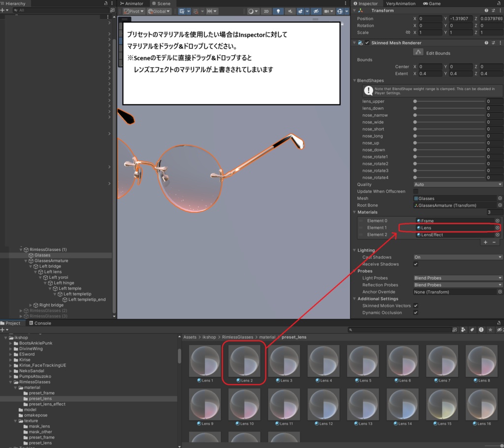
Task: Add a material slot with plus icon
Action: tap(485, 242)
